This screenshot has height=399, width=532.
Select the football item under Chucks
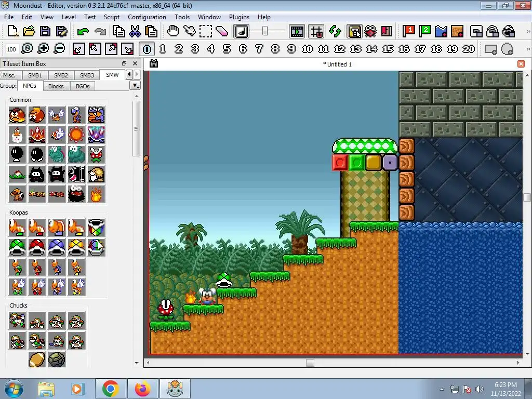pyautogui.click(x=37, y=360)
